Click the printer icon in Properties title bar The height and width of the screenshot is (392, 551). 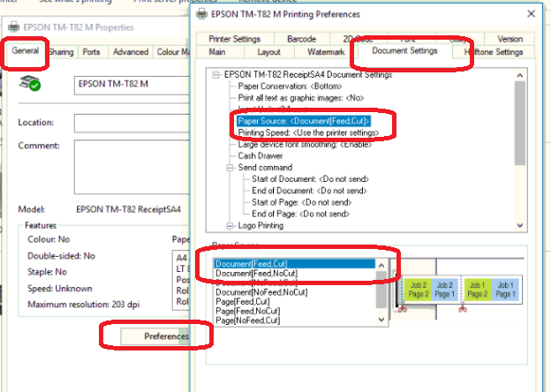coord(14,27)
